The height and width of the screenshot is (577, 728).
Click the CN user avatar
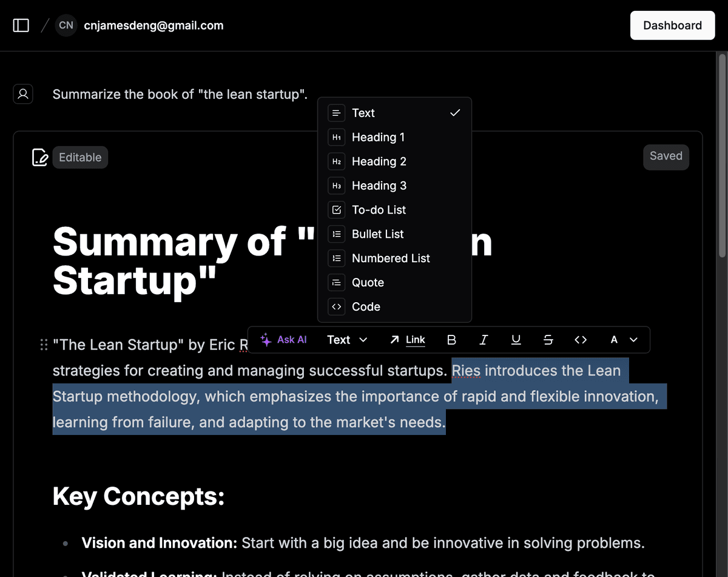point(66,25)
